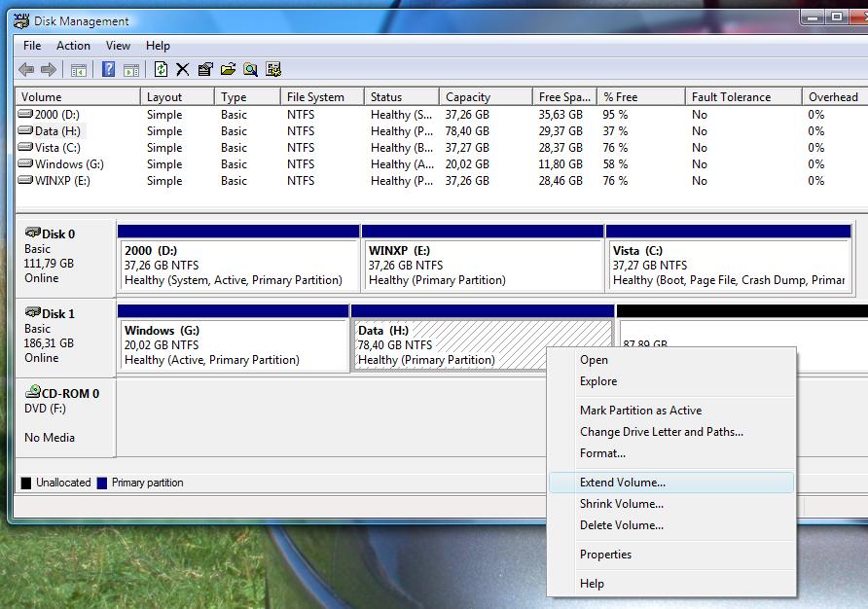Image resolution: width=868 pixels, height=609 pixels.
Task: Select Mark Partition as Active
Action: point(671,411)
